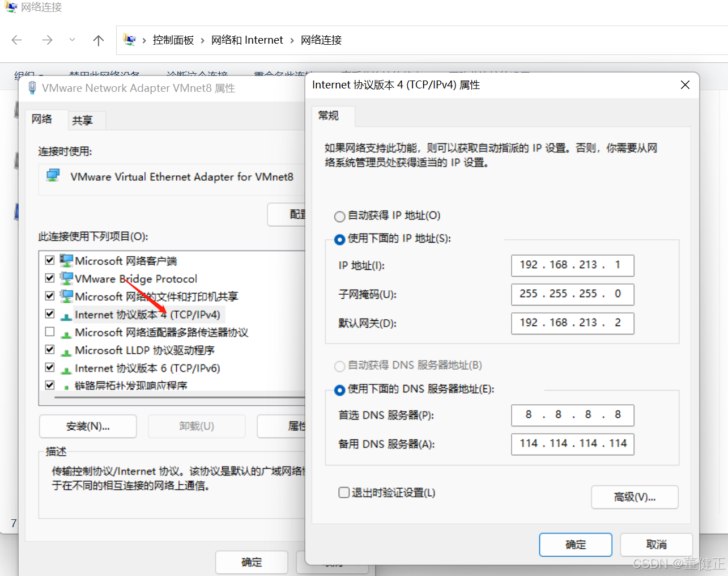Image resolution: width=728 pixels, height=576 pixels.
Task: Toggle Microsoft 网络客户端 checkbox
Action: [x=50, y=260]
